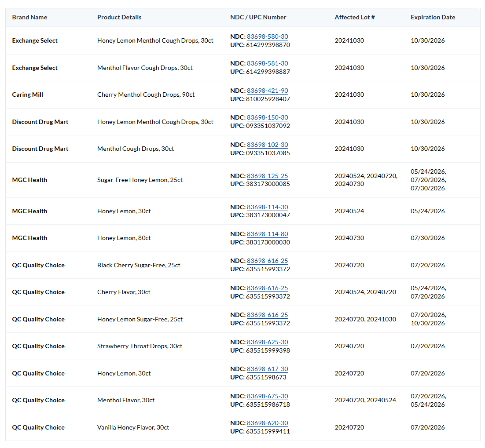
Task: Select Exchange Select brand in Menthol Flavor row
Action: (x=35, y=68)
